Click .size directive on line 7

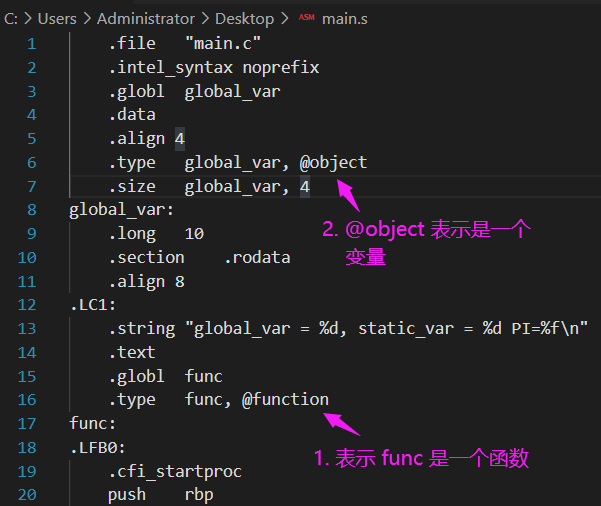132,187
